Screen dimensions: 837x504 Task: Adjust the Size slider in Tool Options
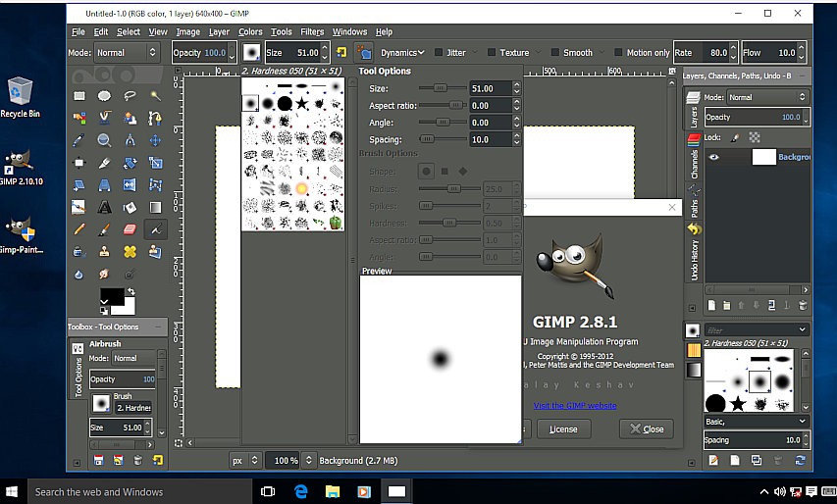tap(443, 88)
